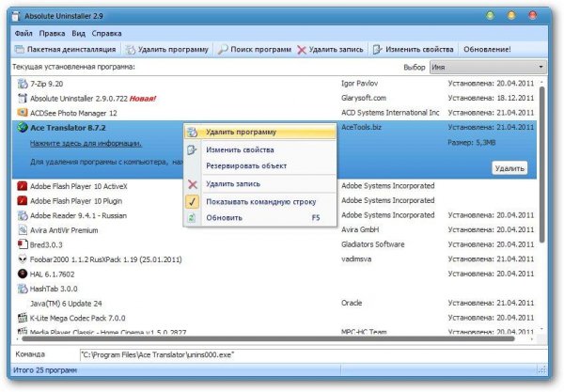This screenshot has width=564, height=392.
Task: Click the yellow maximize window button
Action: point(511,16)
